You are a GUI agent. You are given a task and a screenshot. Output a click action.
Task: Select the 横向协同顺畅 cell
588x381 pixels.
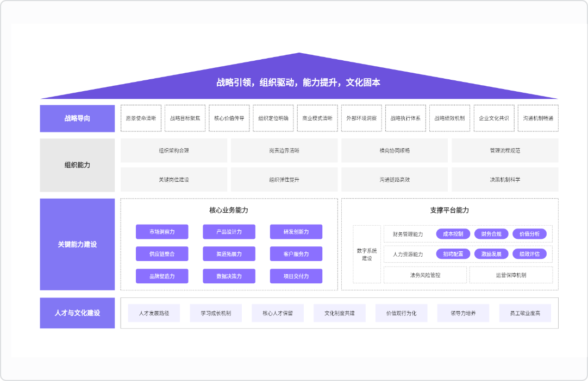click(x=395, y=150)
